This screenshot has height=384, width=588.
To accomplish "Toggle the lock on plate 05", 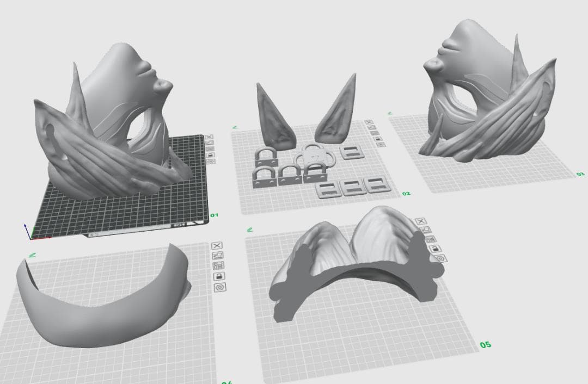I will click(x=435, y=249).
